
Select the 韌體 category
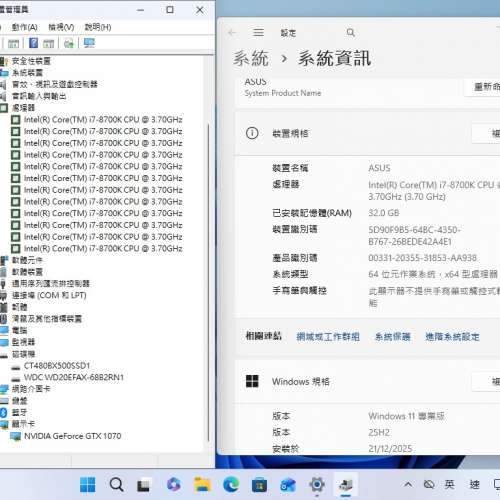coord(20,307)
